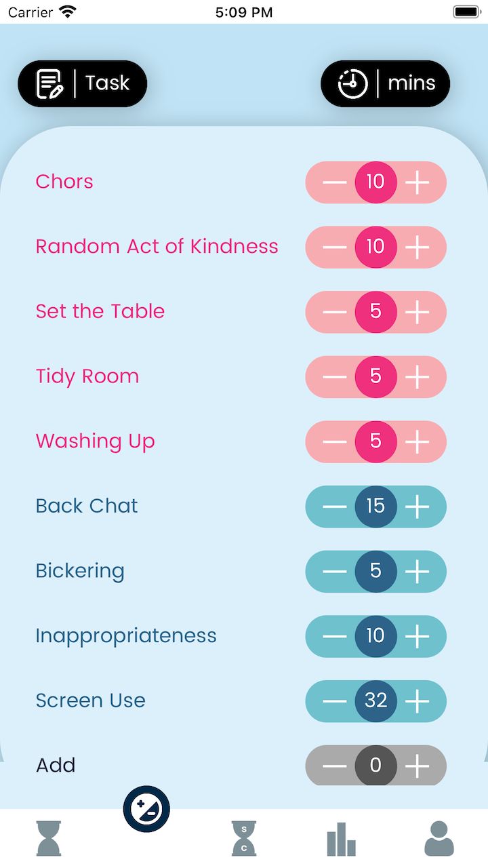
Task: Tap the plus on the Add row
Action: [x=418, y=766]
